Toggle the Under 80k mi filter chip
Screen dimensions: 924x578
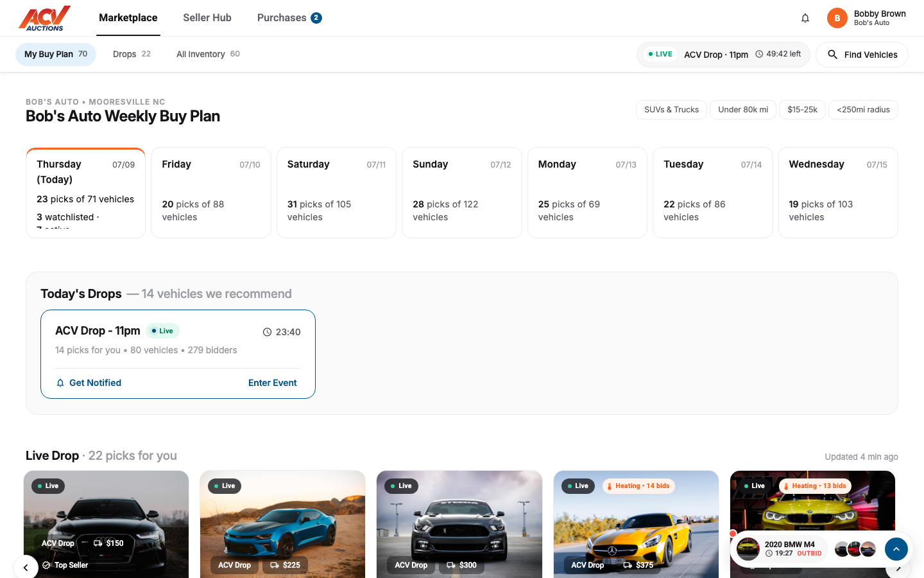pos(743,110)
